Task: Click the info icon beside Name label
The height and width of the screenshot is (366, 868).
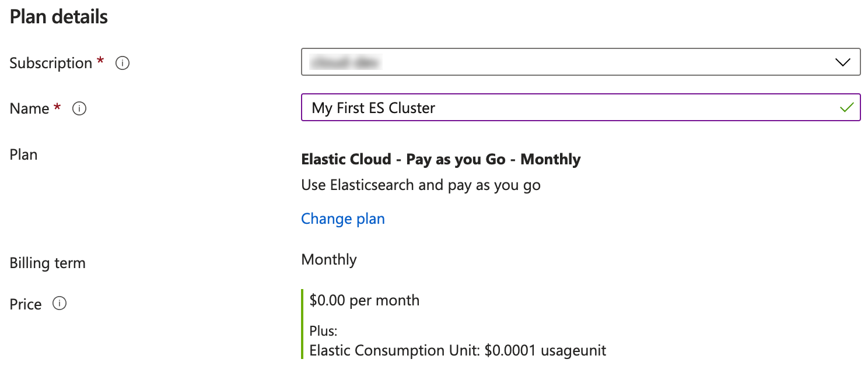Action: pos(79,108)
